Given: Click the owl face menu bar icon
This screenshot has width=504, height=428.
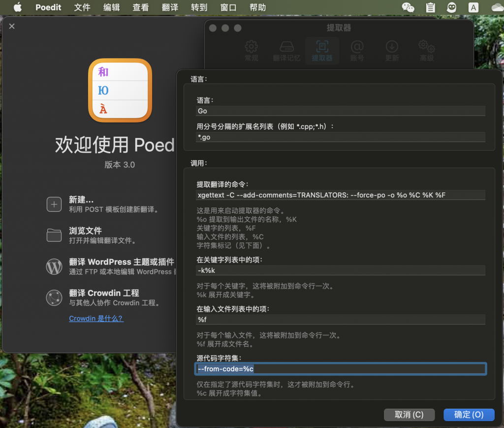Looking at the screenshot, I should (x=452, y=7).
